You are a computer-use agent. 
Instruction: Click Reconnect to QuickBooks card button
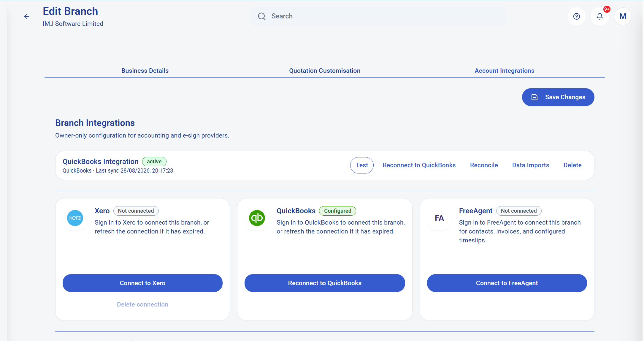(325, 283)
